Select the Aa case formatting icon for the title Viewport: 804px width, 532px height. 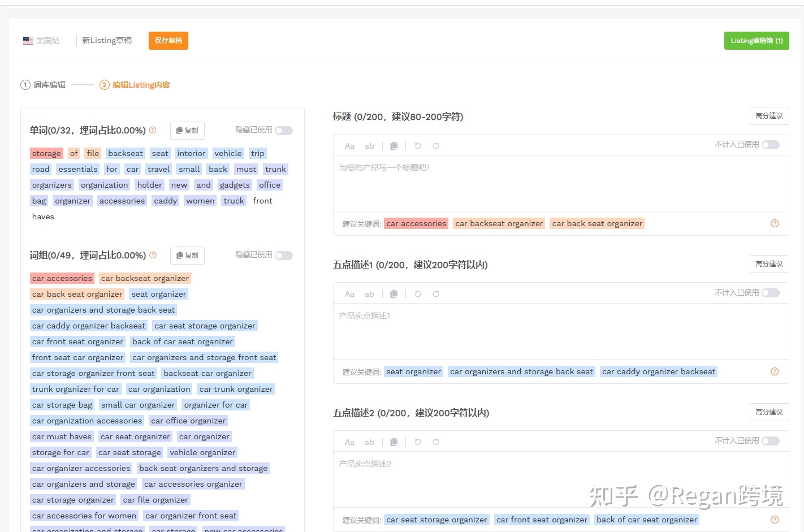coord(349,145)
